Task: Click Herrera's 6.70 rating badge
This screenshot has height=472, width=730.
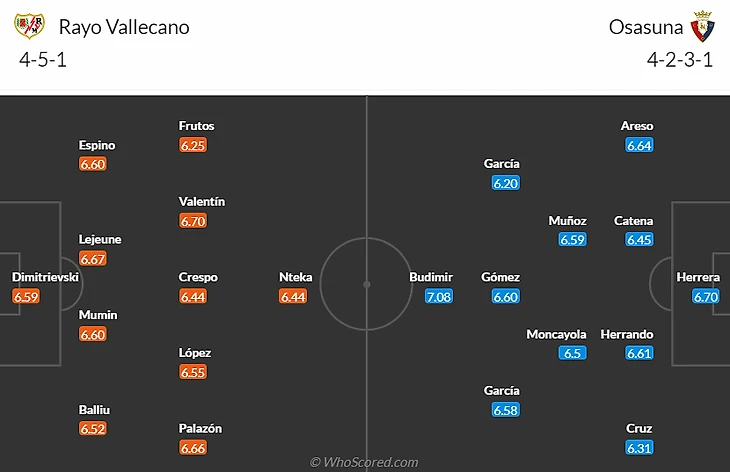Action: (x=706, y=297)
